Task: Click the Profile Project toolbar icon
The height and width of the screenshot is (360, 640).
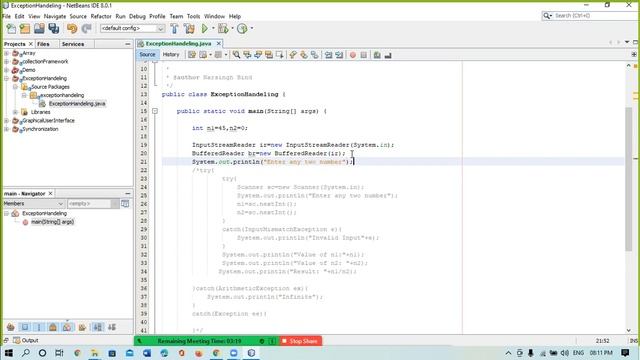Action: (x=242, y=29)
